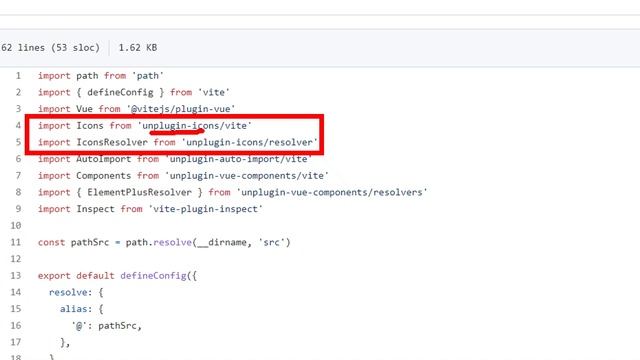Click the 'AutoImport' identifier on line 6
Viewport: 640px width, 360px height.
pos(104,159)
